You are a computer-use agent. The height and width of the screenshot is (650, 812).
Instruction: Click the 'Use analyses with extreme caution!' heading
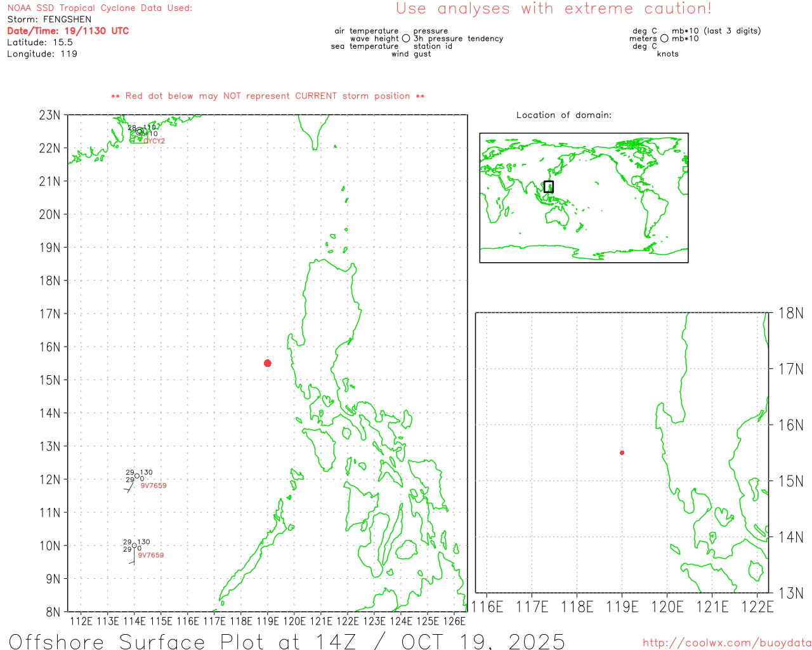coord(554,9)
